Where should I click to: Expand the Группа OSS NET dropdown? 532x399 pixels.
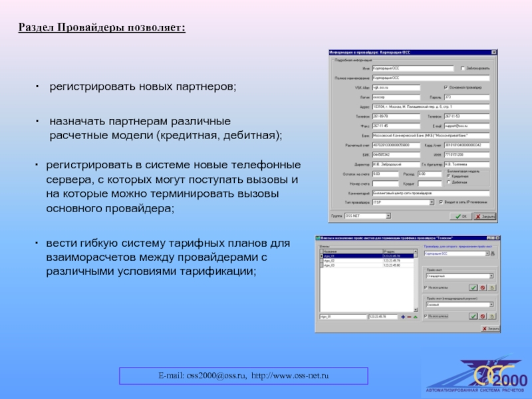[x=390, y=216]
